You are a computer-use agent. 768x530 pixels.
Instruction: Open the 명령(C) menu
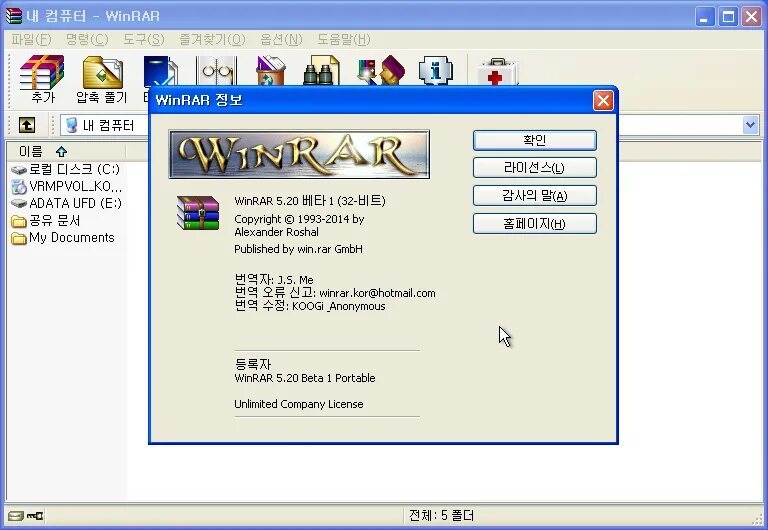[x=87, y=39]
